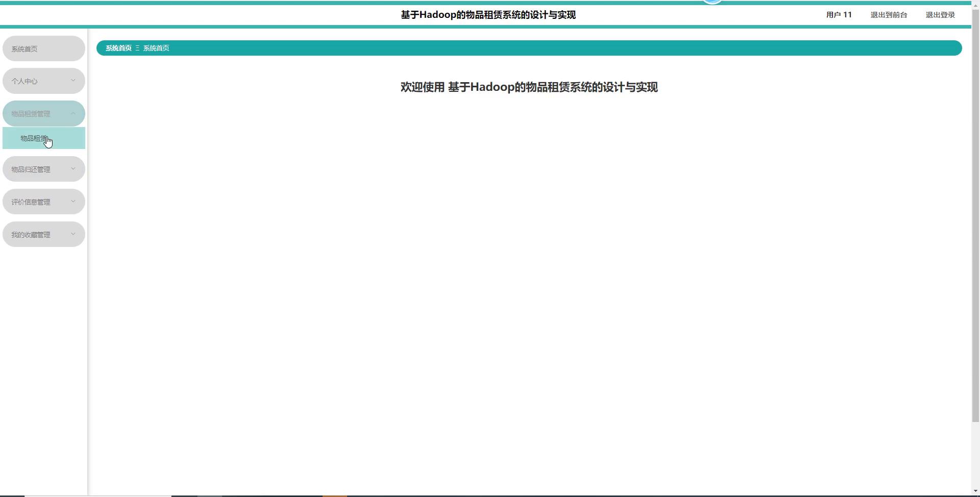Click the scrollbar down arrow
The height and width of the screenshot is (497, 980).
pos(975,490)
